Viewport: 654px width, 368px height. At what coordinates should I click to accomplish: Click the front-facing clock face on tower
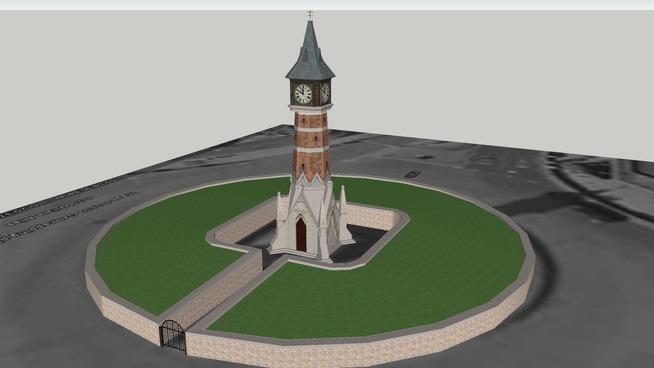pyautogui.click(x=303, y=94)
